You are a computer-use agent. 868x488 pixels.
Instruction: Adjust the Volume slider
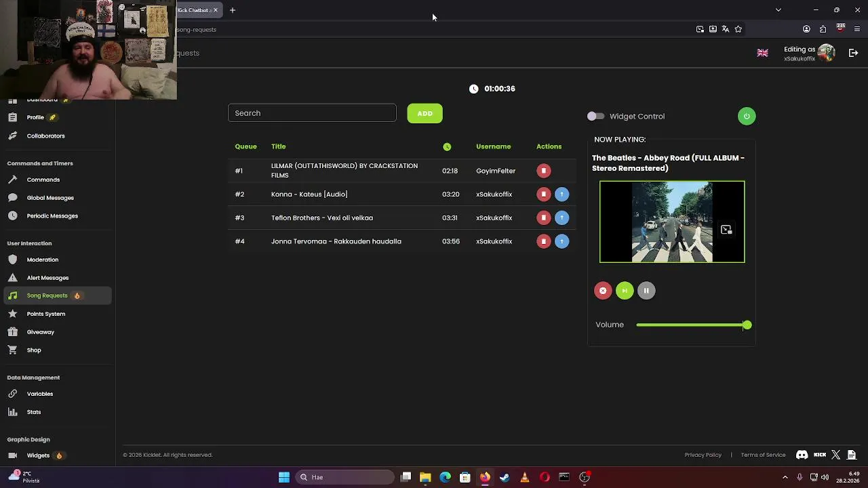pos(694,325)
